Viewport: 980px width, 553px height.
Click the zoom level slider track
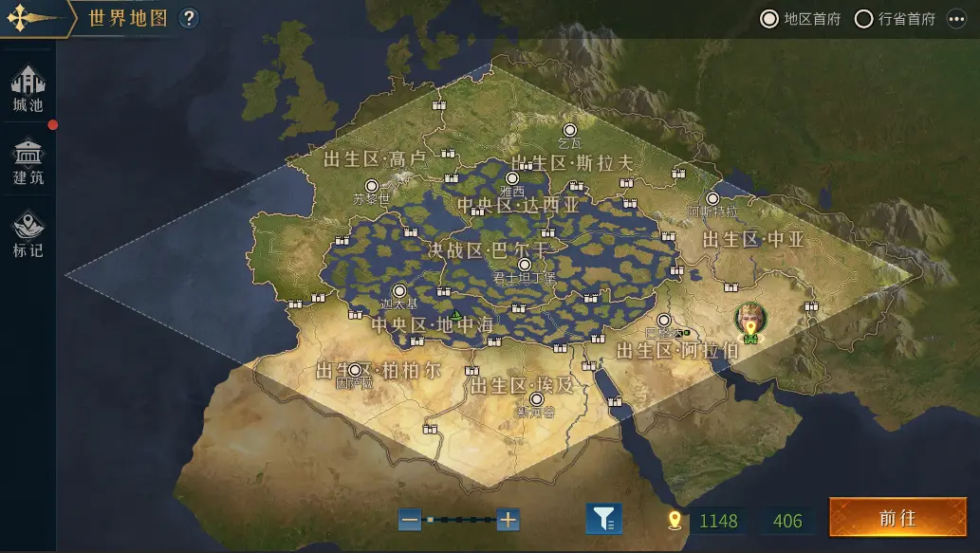pos(460,520)
